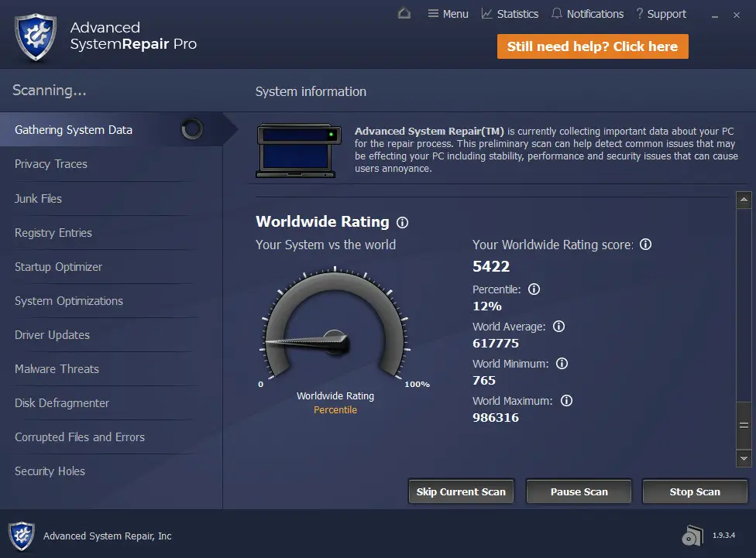
Task: Click the 'Your System vs the world' subtitle
Action: (325, 245)
